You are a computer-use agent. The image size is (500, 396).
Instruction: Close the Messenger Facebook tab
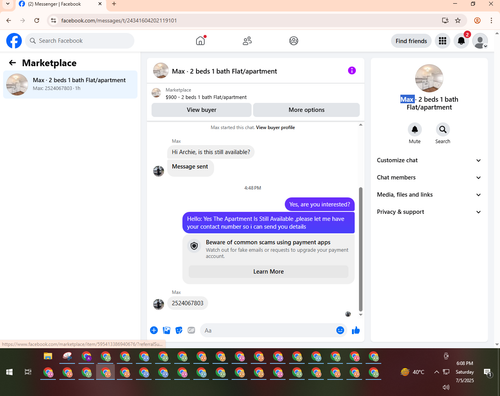click(100, 4)
